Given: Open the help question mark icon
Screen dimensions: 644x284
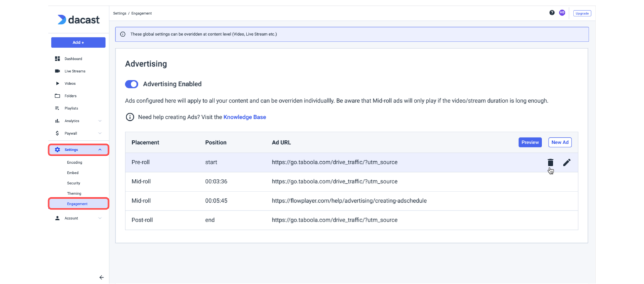Looking at the screenshot, I should [x=552, y=13].
